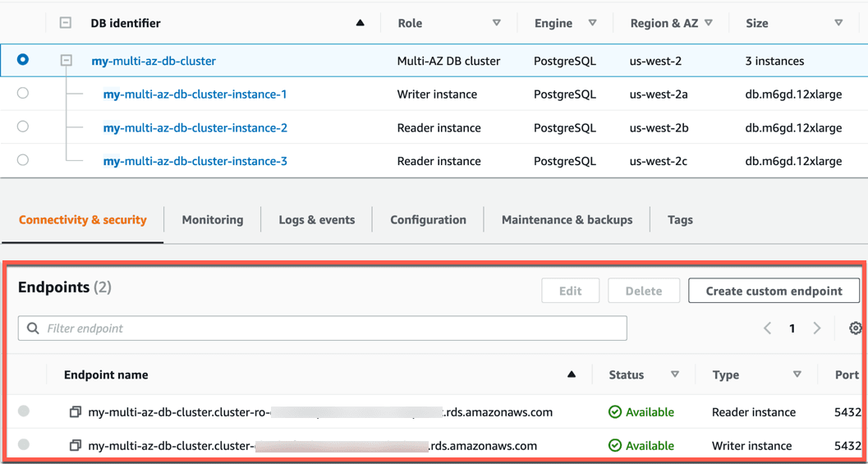
Task: Sort by Endpoint name ascending arrow
Action: pos(572,374)
